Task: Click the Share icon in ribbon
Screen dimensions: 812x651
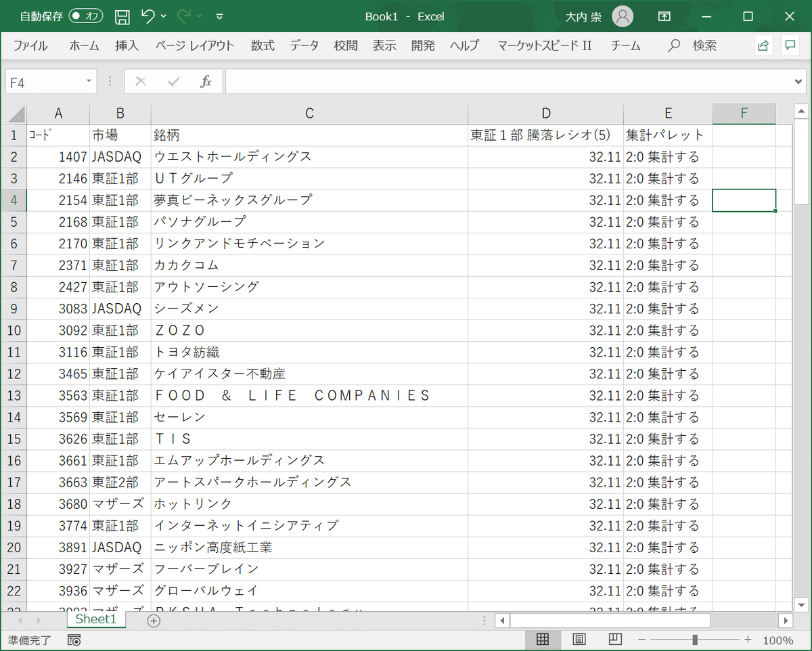Action: (x=763, y=45)
